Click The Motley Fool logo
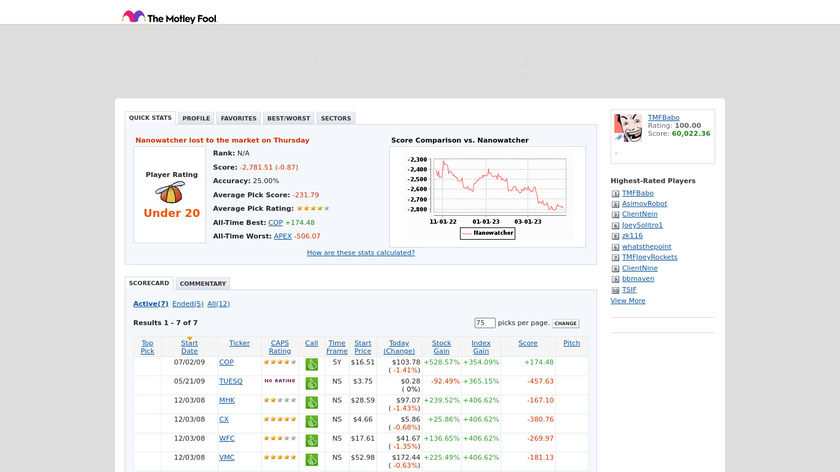The height and width of the screenshot is (472, 840). click(169, 17)
